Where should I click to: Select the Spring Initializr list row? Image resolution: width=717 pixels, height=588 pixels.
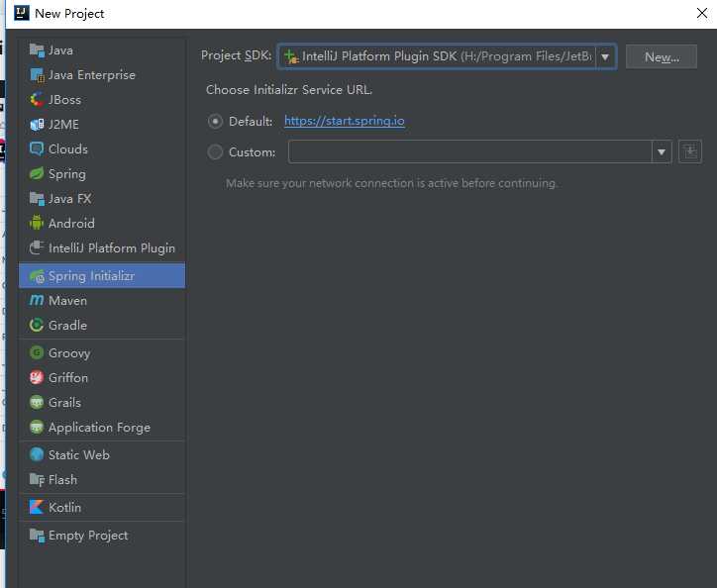tap(102, 276)
